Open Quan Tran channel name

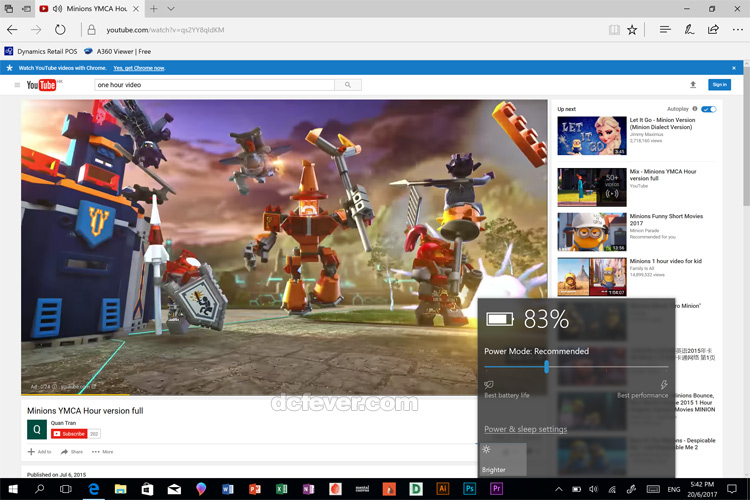point(63,423)
